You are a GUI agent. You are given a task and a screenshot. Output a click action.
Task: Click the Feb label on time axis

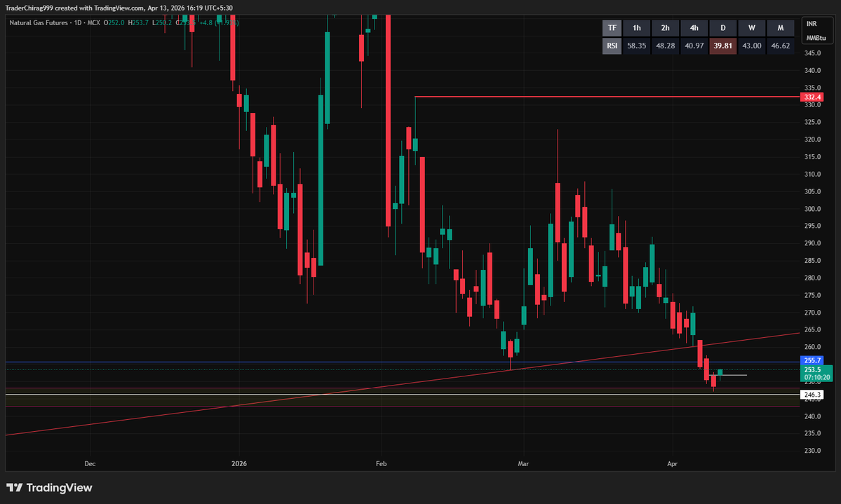coord(381,463)
